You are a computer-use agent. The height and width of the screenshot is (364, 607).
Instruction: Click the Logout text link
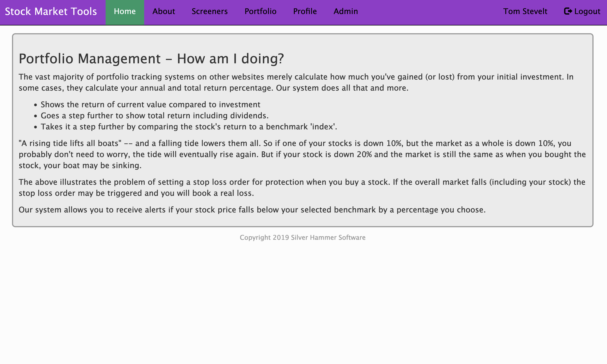(x=587, y=11)
